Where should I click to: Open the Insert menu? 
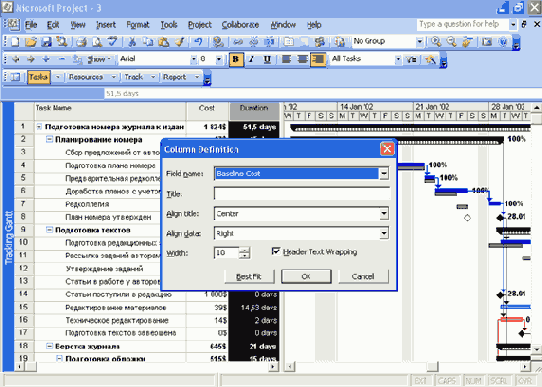click(106, 25)
